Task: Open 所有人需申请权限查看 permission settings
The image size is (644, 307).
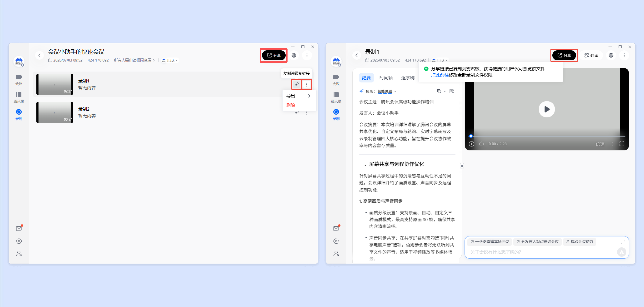Action: [134, 60]
